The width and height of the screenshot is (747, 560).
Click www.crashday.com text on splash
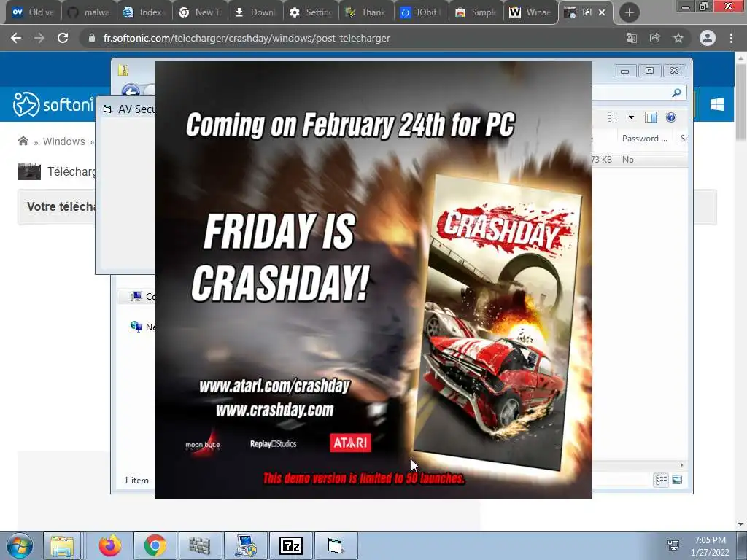(x=275, y=410)
